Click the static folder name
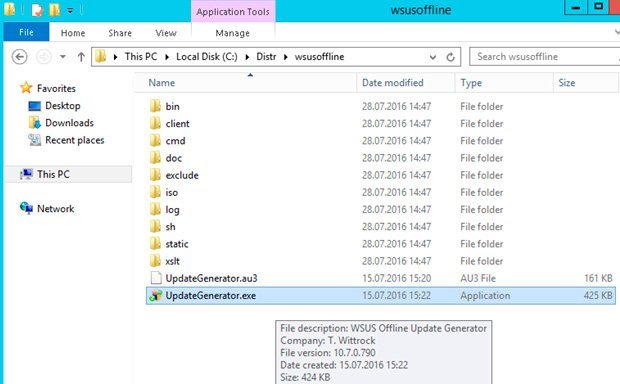 coord(177,244)
